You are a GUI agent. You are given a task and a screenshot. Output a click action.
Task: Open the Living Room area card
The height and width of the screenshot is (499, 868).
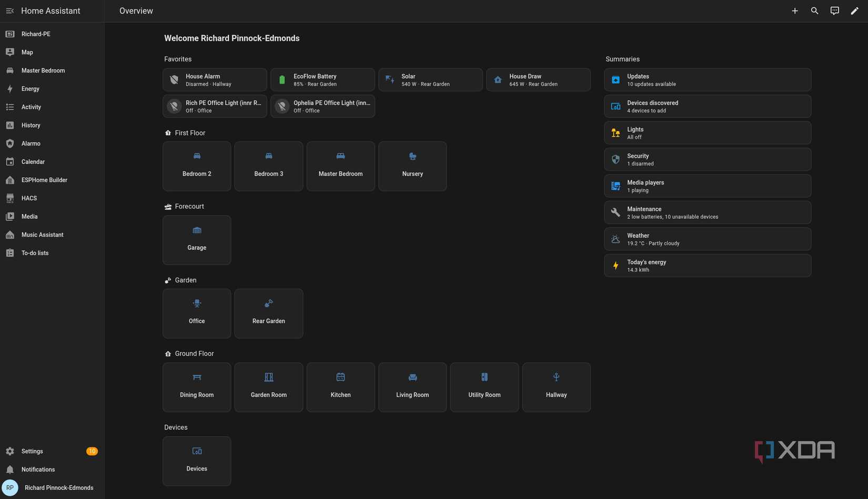(412, 387)
